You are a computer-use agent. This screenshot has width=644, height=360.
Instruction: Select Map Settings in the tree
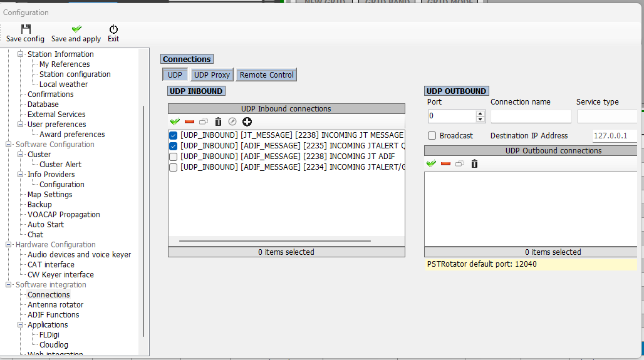coord(49,195)
